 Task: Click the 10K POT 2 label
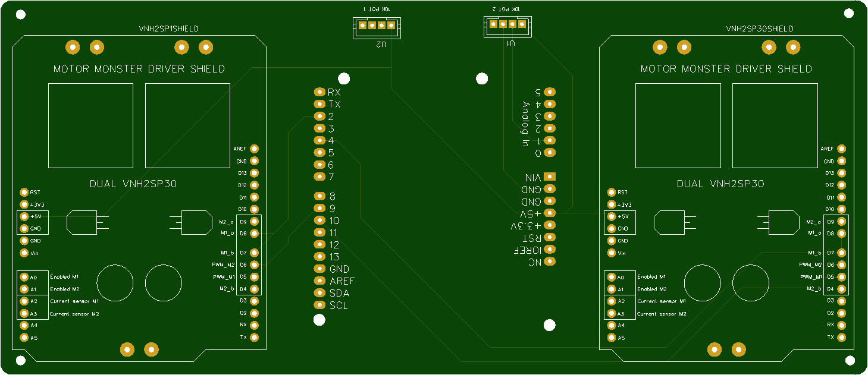[x=507, y=10]
